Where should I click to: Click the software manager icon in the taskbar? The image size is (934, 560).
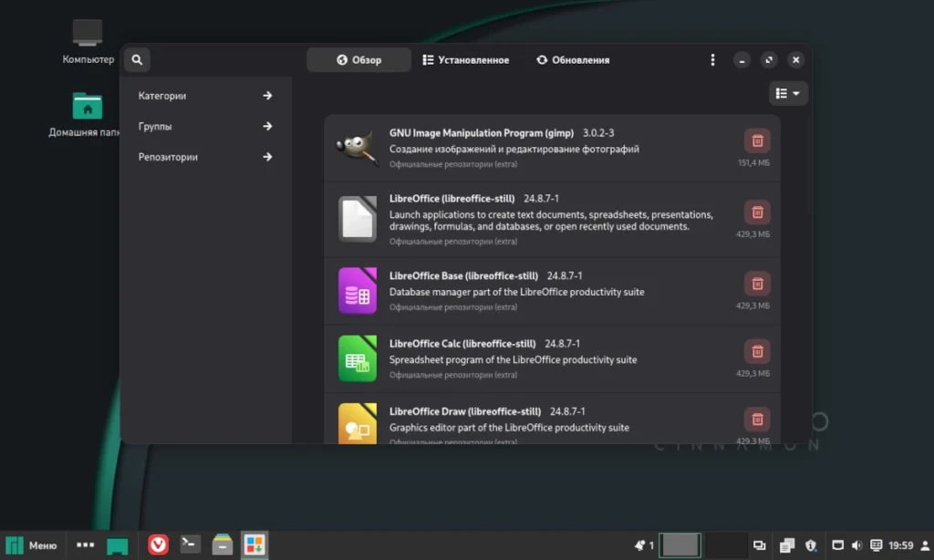coord(254,544)
